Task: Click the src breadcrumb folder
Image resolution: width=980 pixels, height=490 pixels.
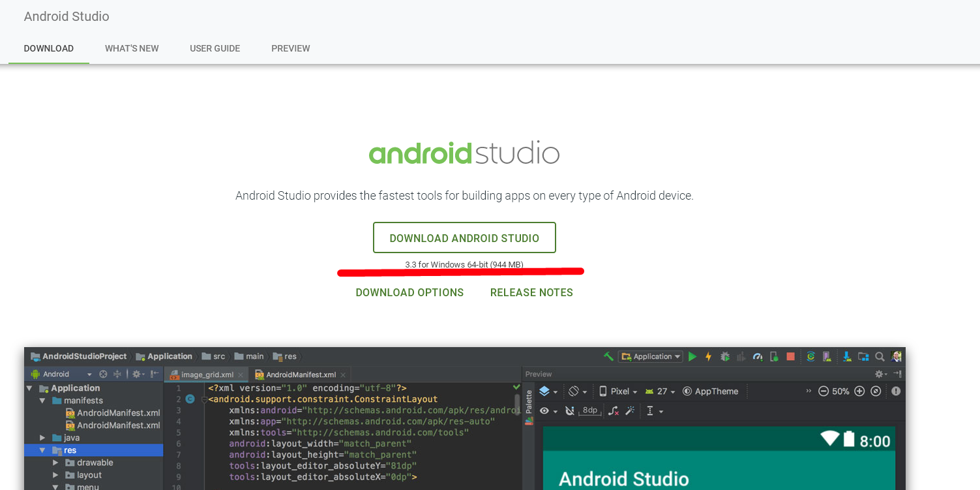Action: point(213,356)
